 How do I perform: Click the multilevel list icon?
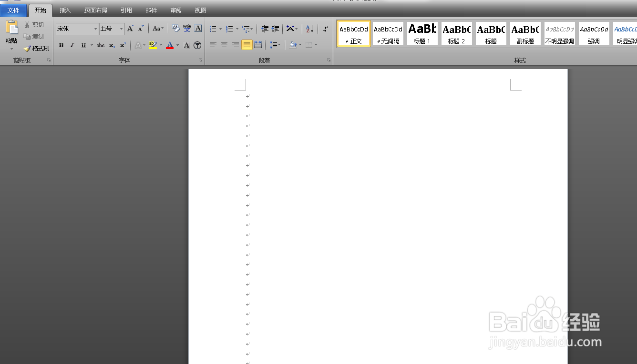(245, 29)
